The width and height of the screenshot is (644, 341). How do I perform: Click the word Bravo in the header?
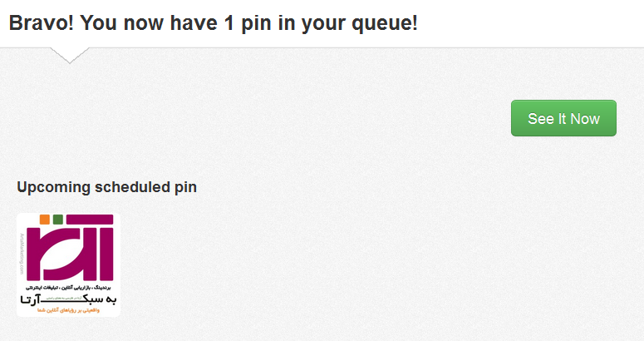click(37, 23)
